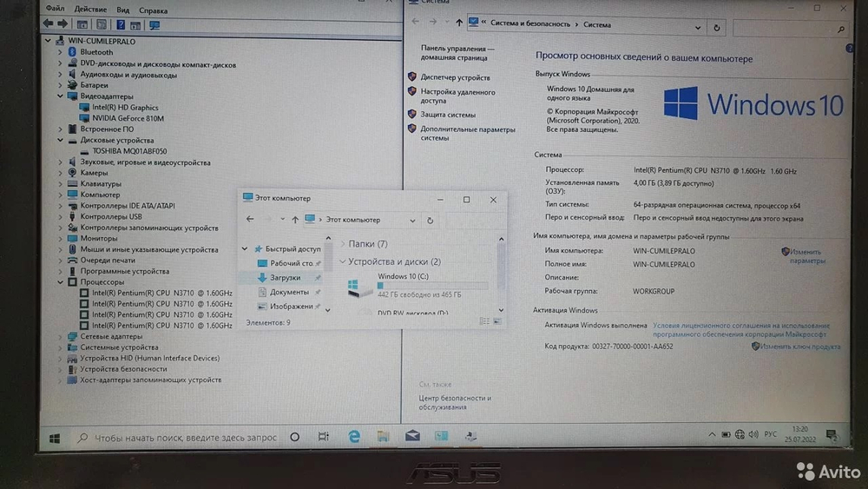Open address bar dropdown in System window
868x489 pixels.
[x=698, y=28]
